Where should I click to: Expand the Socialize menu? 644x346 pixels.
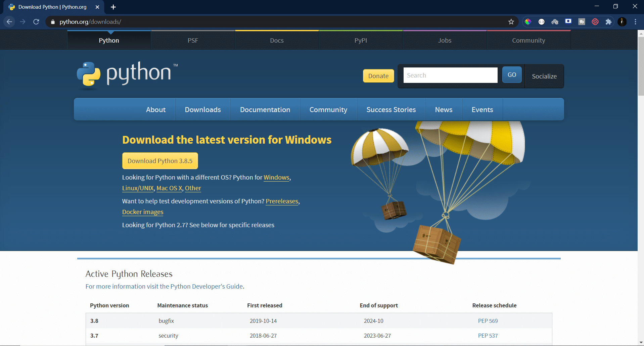tap(544, 76)
